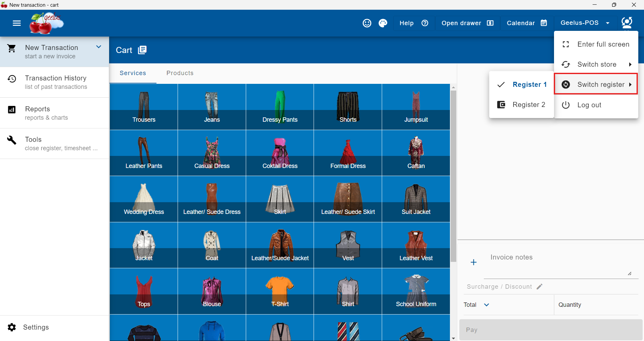This screenshot has width=644, height=341.
Task: Click the smiley face feedback icon
Action: pos(367,23)
